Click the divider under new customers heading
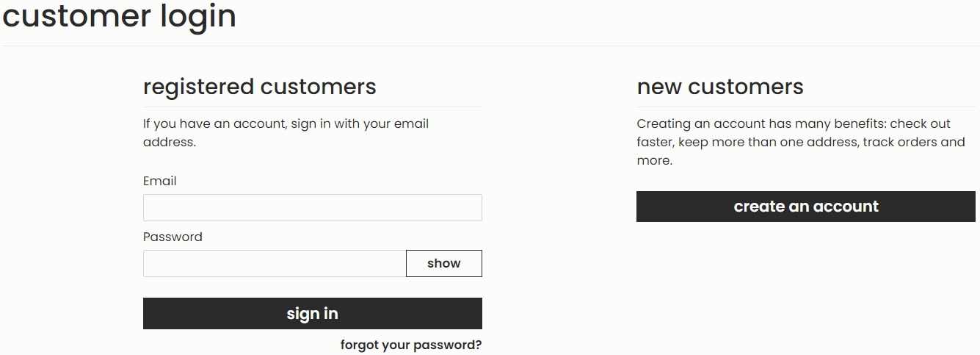This screenshot has width=980, height=355. pos(805,107)
